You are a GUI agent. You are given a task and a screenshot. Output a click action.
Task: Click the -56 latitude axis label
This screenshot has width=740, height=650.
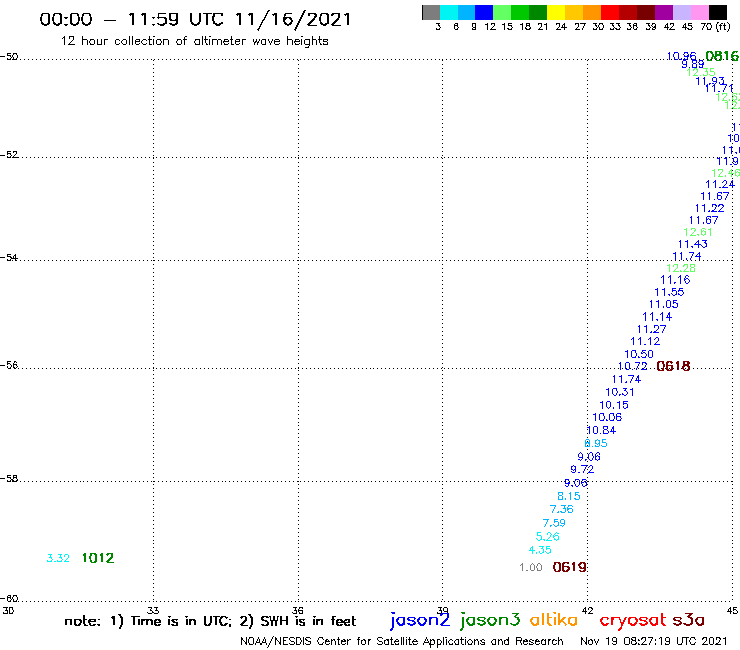coord(9,365)
